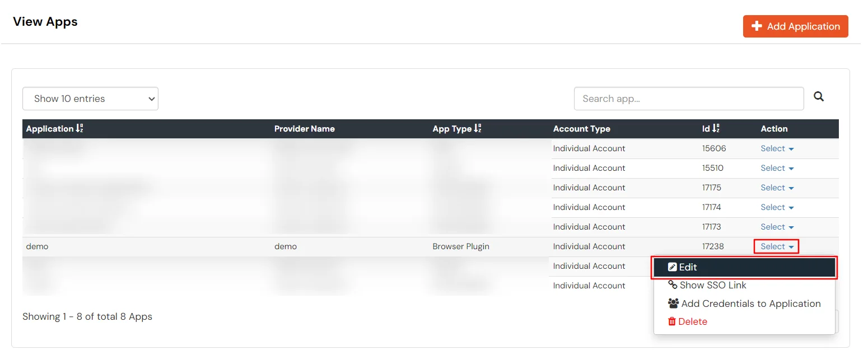Choose Delete from the action menu
This screenshot has height=364, width=868.
(x=693, y=321)
